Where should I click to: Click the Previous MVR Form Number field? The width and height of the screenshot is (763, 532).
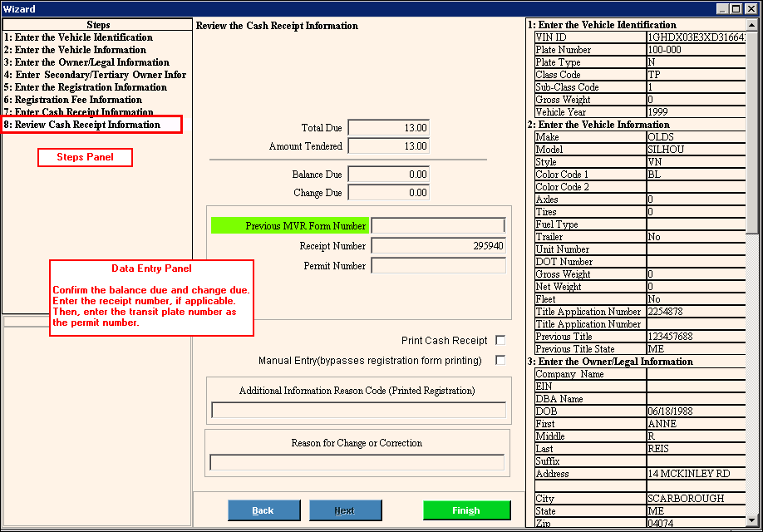438,226
